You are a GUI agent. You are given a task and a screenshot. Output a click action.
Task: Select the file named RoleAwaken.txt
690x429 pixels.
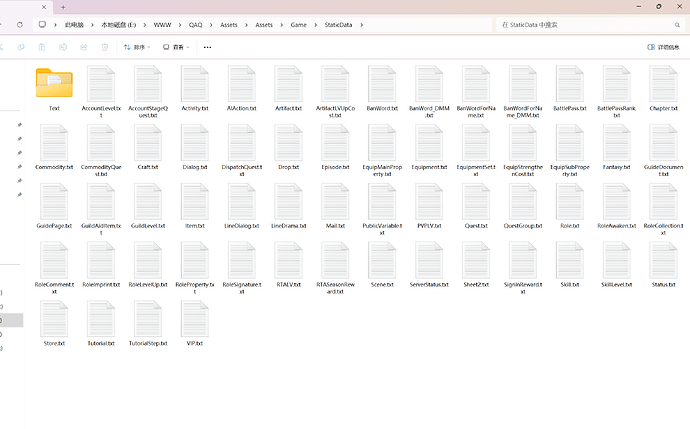(617, 206)
